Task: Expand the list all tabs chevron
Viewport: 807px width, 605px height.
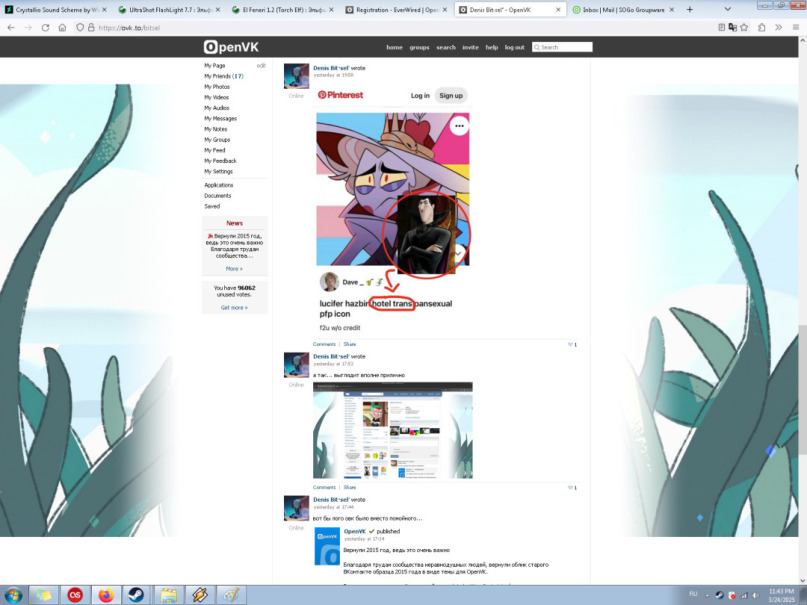Action: pos(727,9)
